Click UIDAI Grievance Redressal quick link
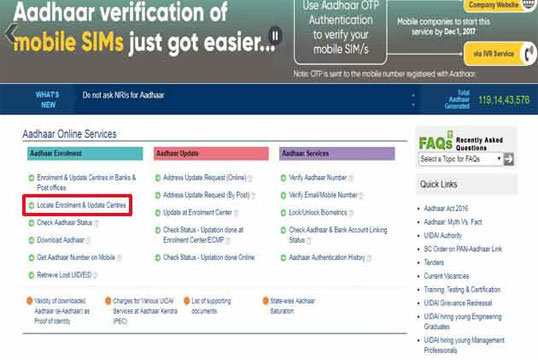 coord(458,303)
